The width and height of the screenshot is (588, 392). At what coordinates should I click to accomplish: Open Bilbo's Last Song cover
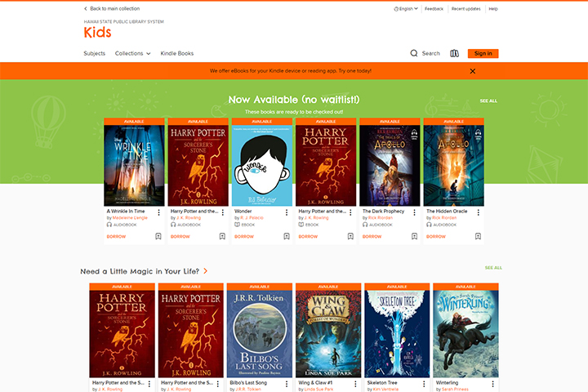click(x=260, y=334)
